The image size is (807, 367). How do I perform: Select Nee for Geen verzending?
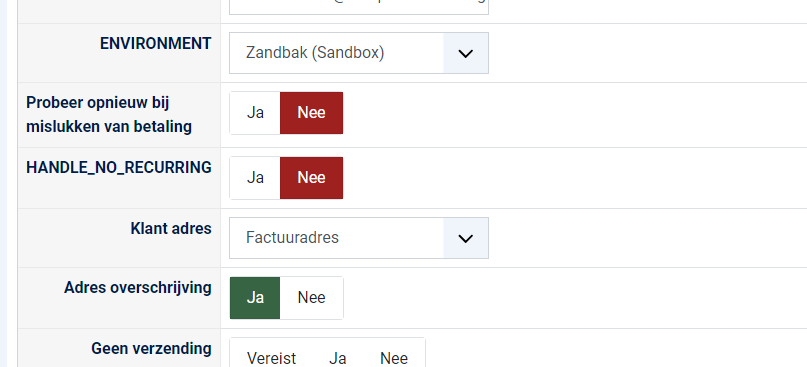pos(394,358)
